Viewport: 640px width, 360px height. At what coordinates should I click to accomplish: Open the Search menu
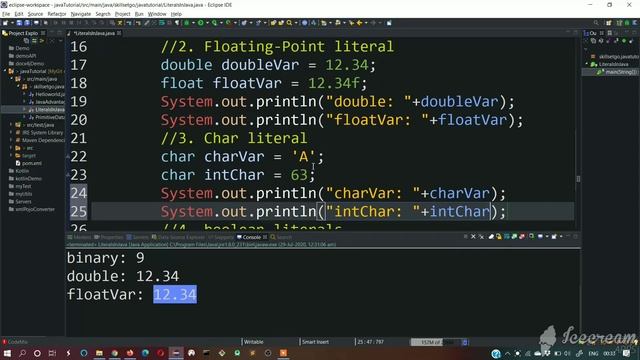[x=103, y=14]
